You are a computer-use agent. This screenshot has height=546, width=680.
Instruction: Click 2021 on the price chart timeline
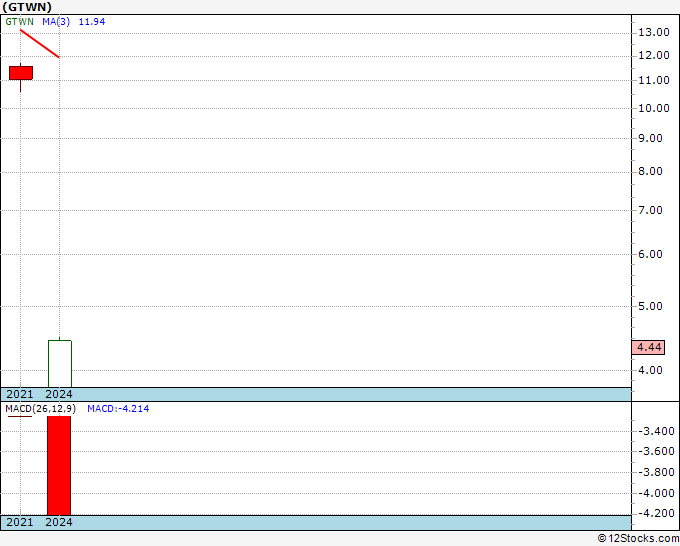point(20,394)
